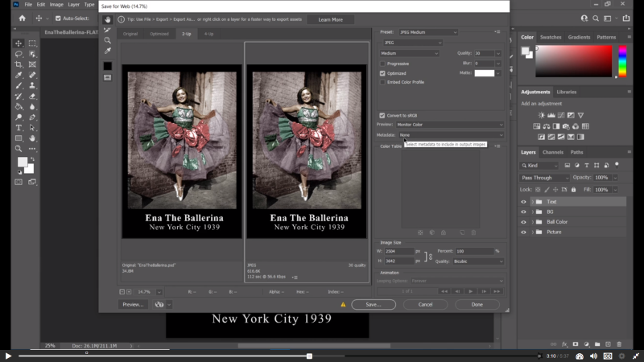Add a Levels adjustment
Screen dimensions: 644x362
tap(551, 115)
